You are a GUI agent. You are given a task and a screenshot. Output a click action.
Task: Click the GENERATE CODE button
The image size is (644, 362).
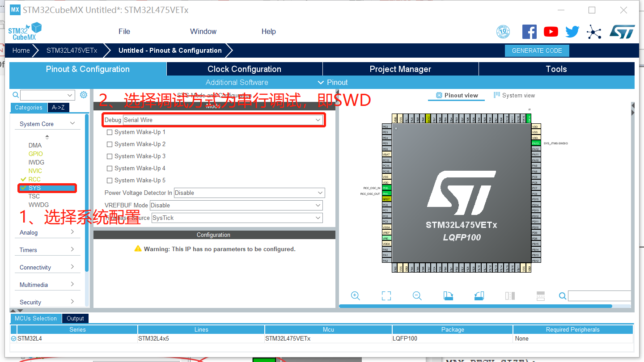537,51
